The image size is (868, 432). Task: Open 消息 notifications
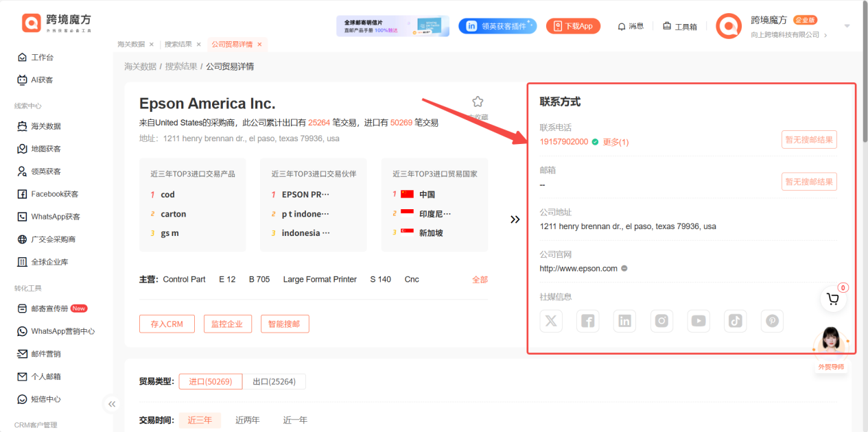point(631,26)
